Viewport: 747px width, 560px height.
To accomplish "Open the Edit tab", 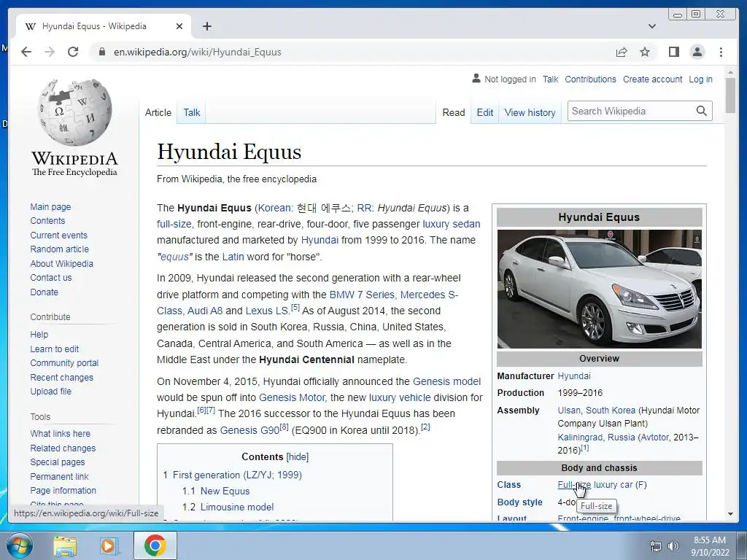I will point(485,112).
